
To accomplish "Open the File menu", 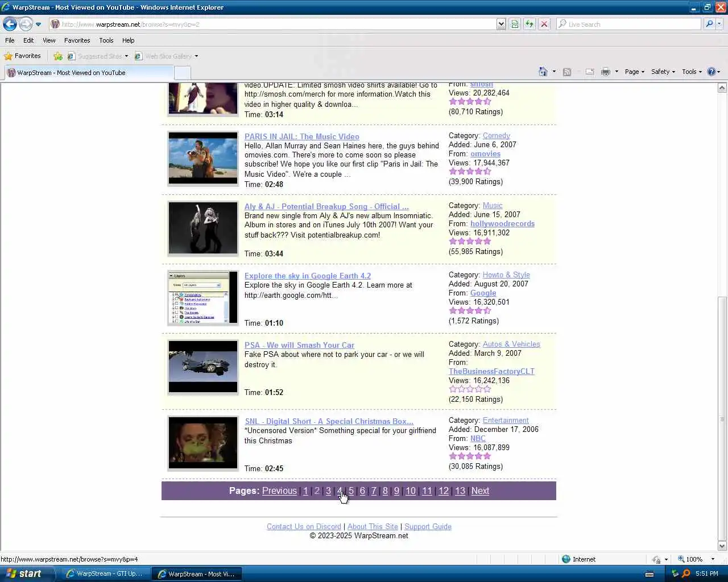I will coord(10,40).
